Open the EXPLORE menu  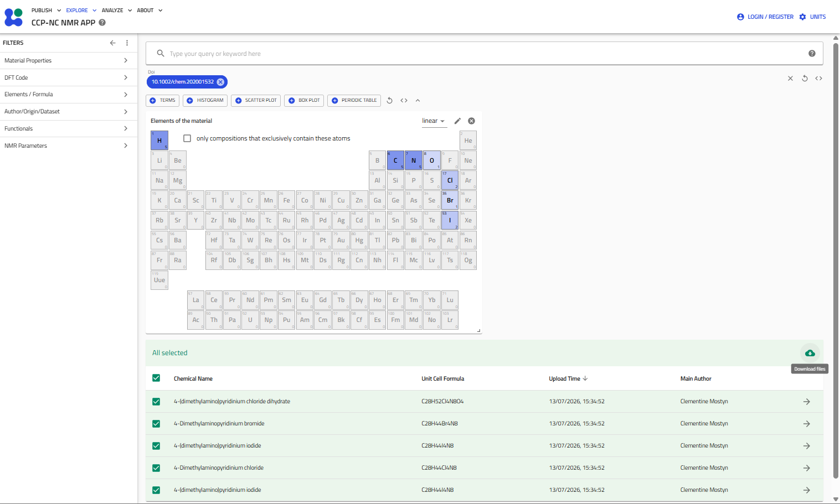tap(81, 11)
